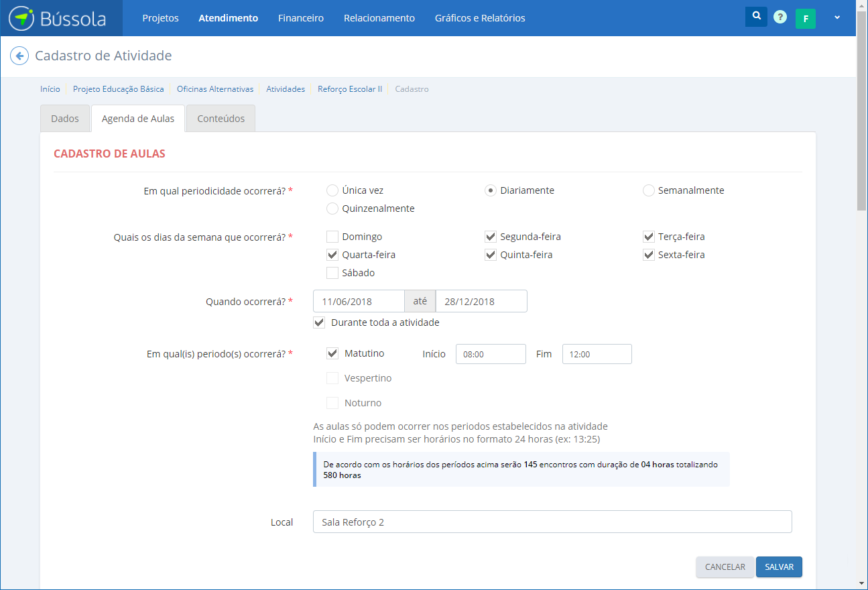Select Semanalmente periodicity
Viewport: 868px width, 590px height.
(x=648, y=190)
